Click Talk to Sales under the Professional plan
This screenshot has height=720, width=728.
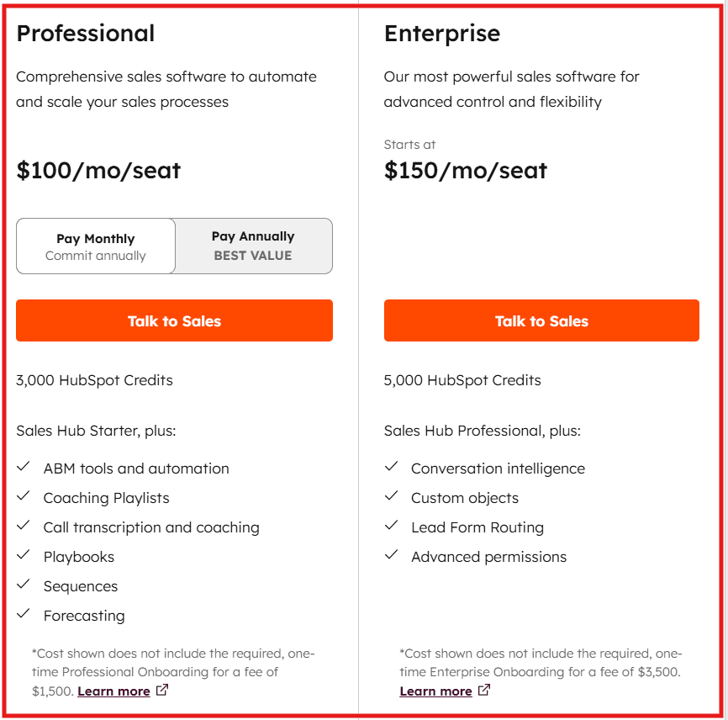pos(174,320)
